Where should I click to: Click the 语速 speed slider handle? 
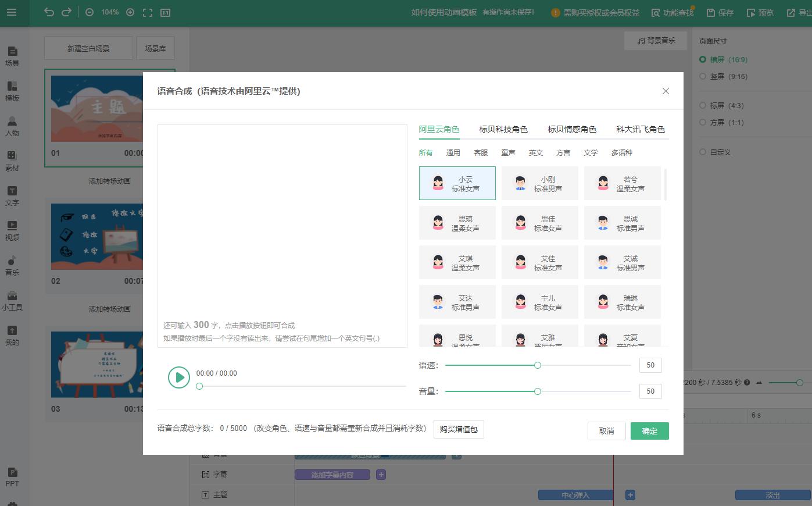538,365
